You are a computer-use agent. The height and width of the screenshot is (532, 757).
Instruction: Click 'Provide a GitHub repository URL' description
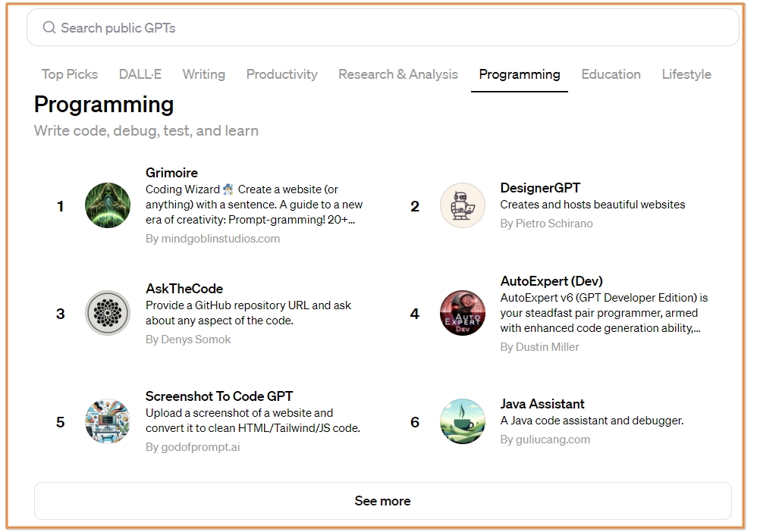248,313
